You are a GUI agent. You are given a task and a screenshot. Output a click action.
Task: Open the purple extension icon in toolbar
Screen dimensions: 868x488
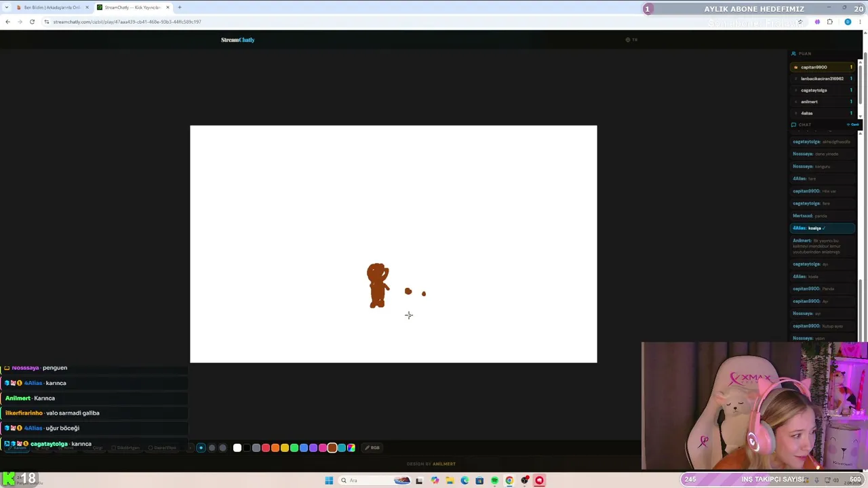[x=817, y=22]
